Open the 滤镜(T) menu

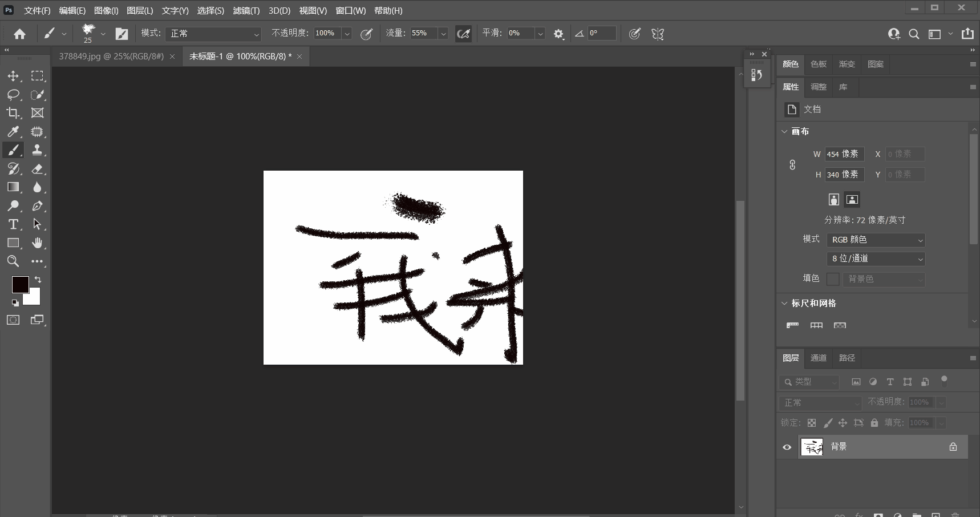246,10
